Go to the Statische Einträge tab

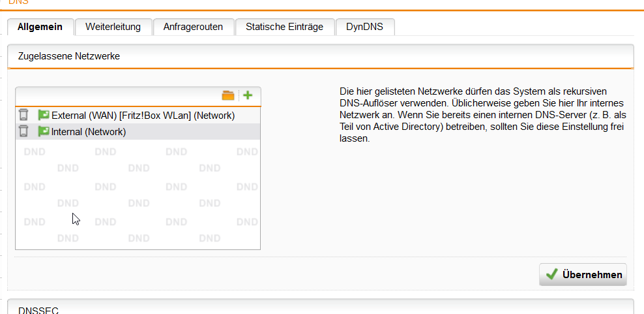point(285,27)
